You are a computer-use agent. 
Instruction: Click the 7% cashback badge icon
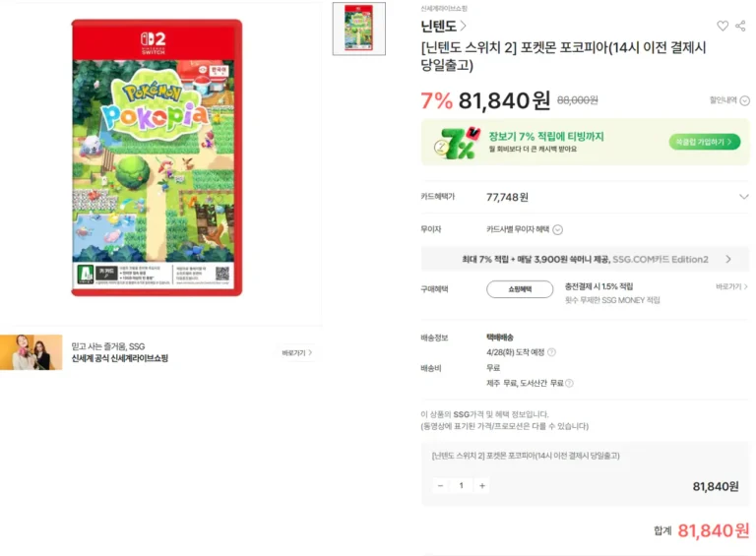(457, 143)
